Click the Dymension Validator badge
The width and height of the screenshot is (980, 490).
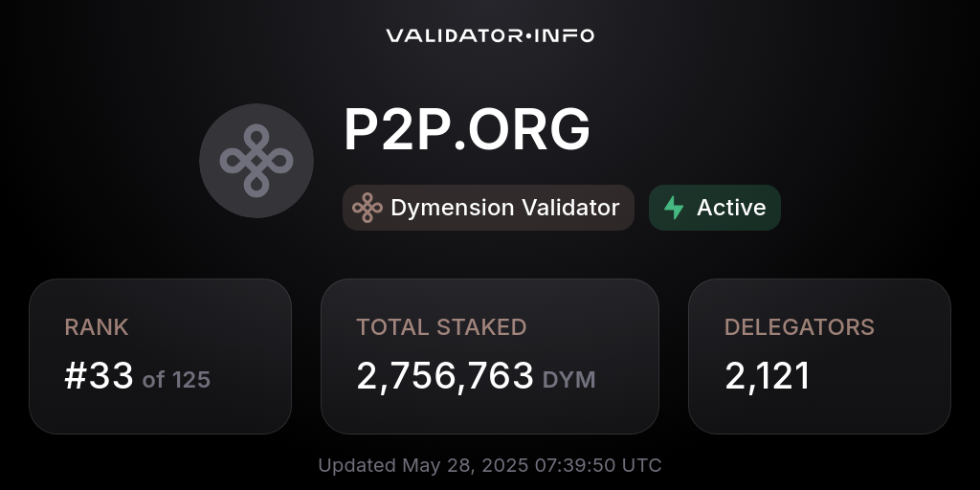tap(488, 208)
